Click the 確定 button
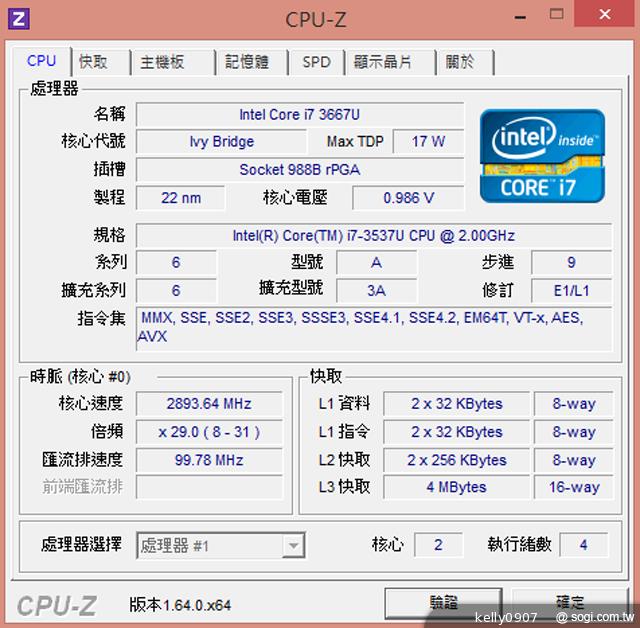 tap(570, 602)
